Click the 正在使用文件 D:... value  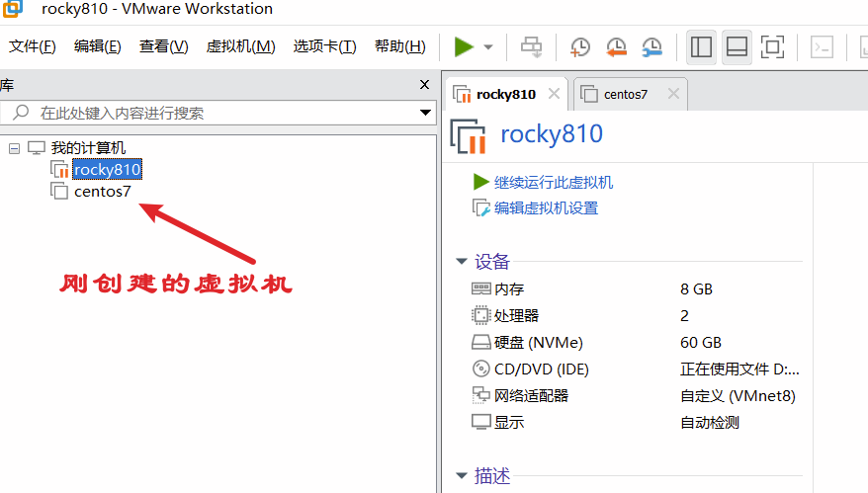pyautogui.click(x=739, y=370)
